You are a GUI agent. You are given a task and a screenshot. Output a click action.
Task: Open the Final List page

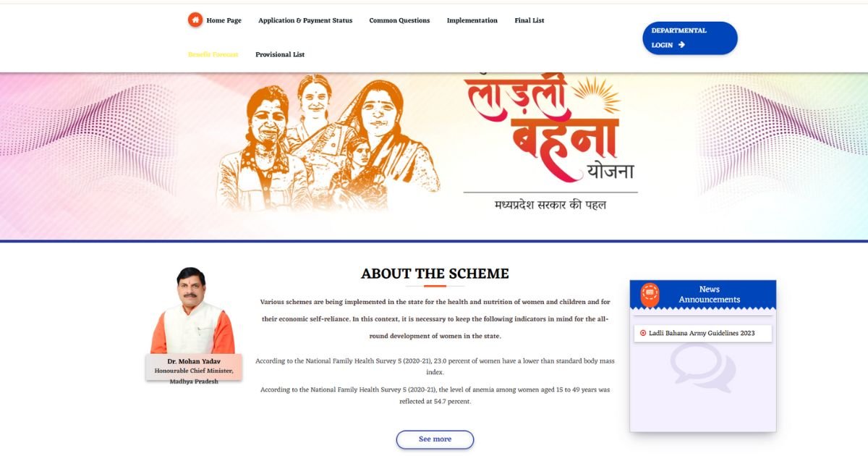pyautogui.click(x=529, y=20)
